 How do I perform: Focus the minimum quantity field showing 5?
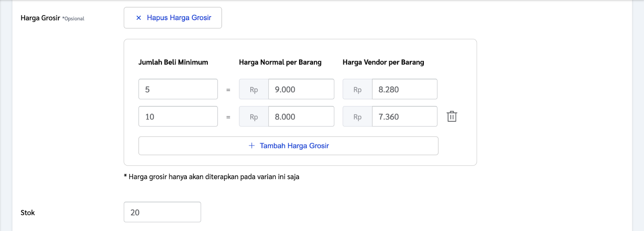pyautogui.click(x=178, y=89)
